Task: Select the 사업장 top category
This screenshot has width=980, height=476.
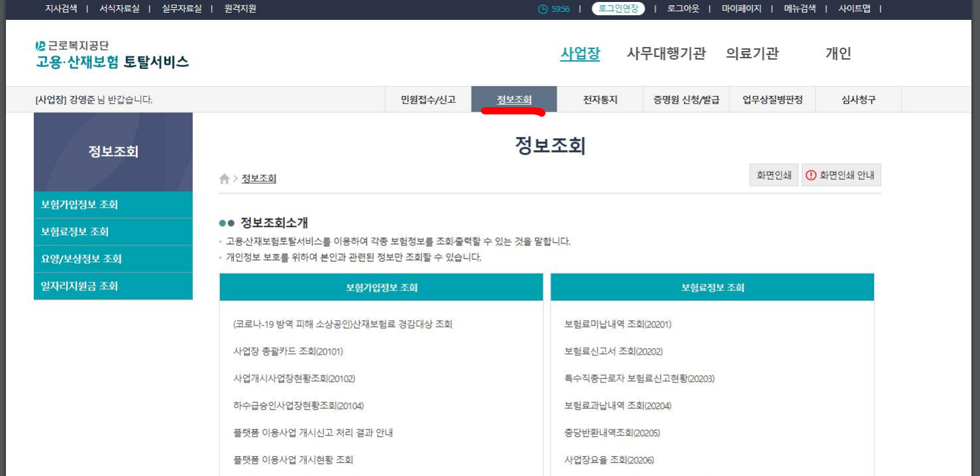Action: 580,54
